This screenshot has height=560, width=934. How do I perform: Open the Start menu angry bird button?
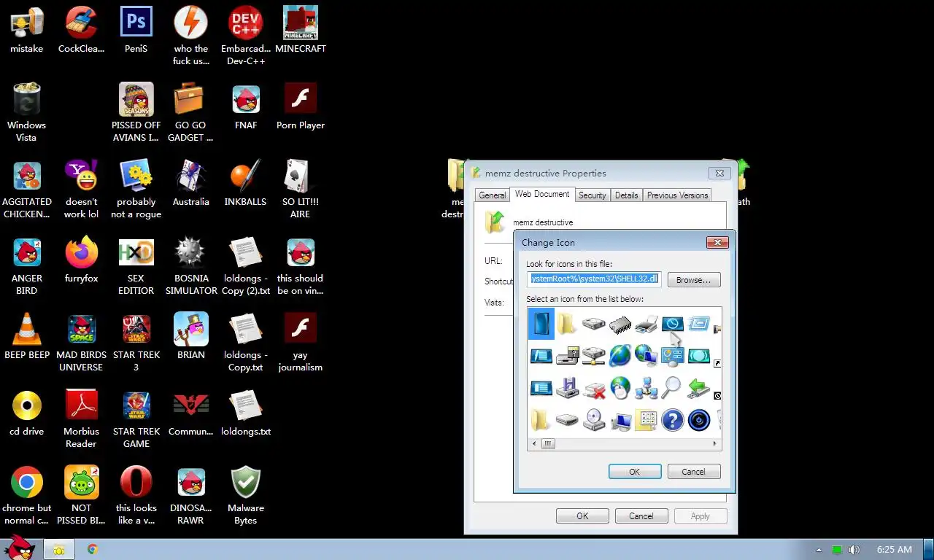click(x=20, y=547)
